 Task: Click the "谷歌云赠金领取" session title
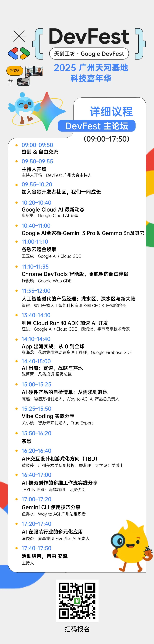(x=39, y=249)
